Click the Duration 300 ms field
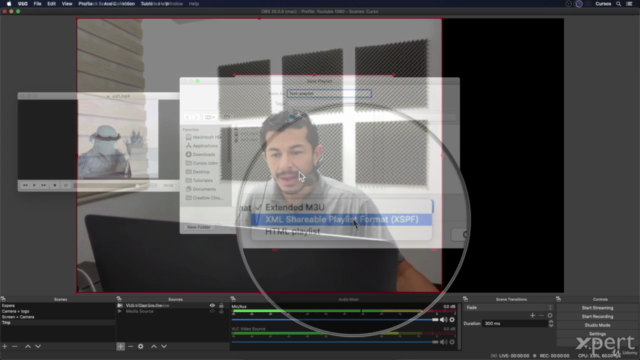This screenshot has width=640, height=360. (x=515, y=323)
